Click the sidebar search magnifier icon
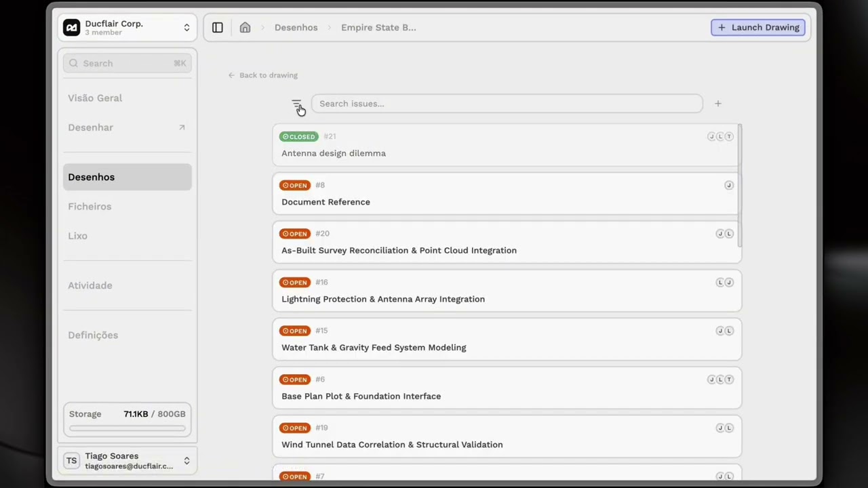868x488 pixels. tap(73, 63)
